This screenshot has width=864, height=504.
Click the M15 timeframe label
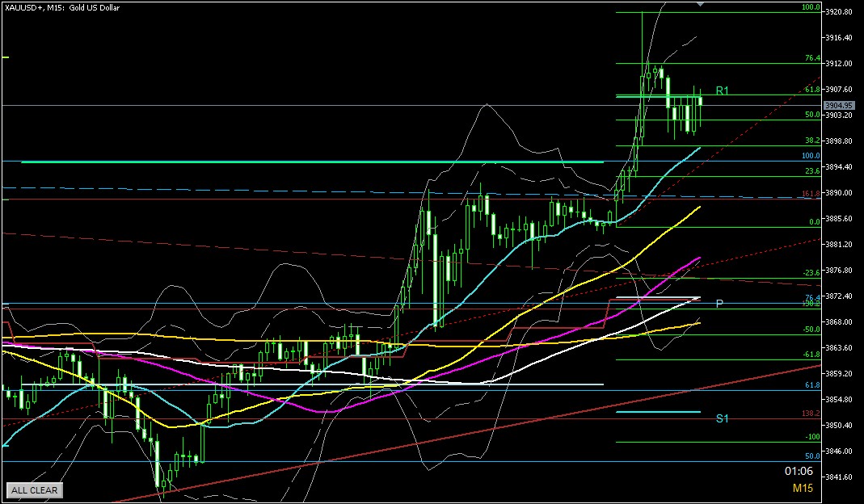pyautogui.click(x=802, y=488)
